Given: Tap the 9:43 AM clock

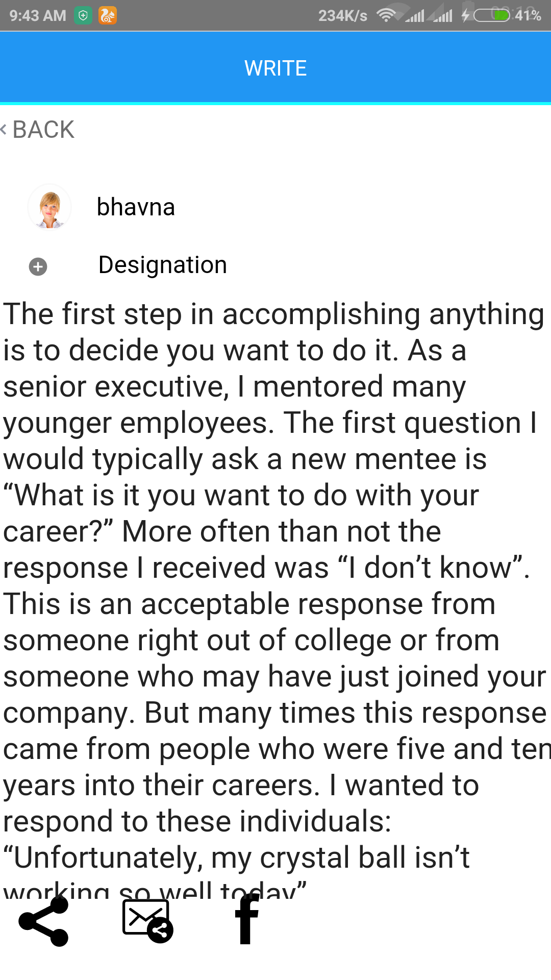Looking at the screenshot, I should (x=38, y=16).
